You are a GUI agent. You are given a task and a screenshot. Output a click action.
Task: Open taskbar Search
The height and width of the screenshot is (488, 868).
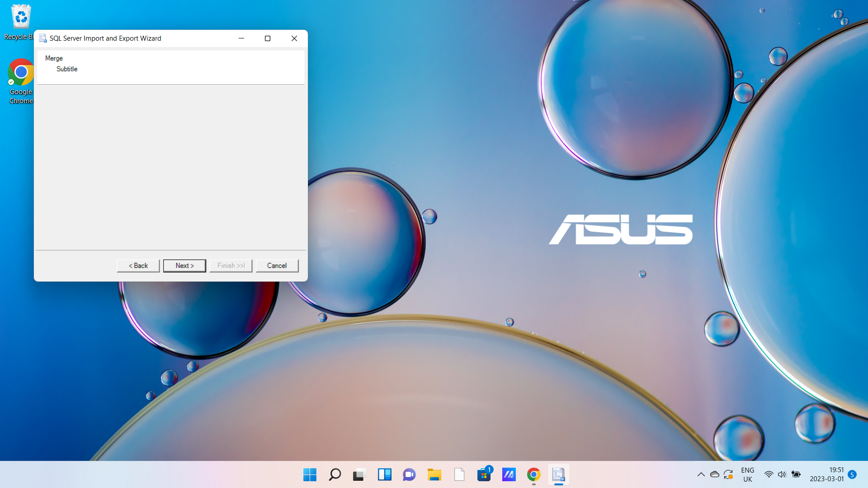335,474
